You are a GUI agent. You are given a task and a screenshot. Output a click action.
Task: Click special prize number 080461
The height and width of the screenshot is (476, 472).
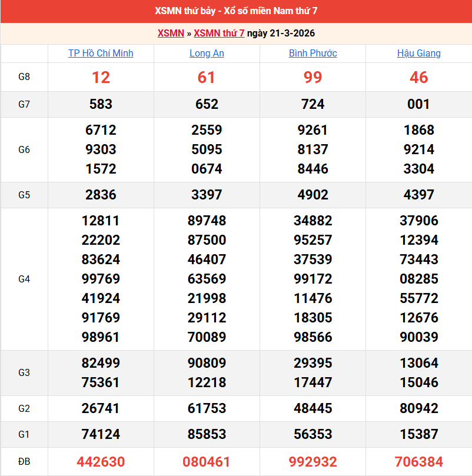[207, 462]
